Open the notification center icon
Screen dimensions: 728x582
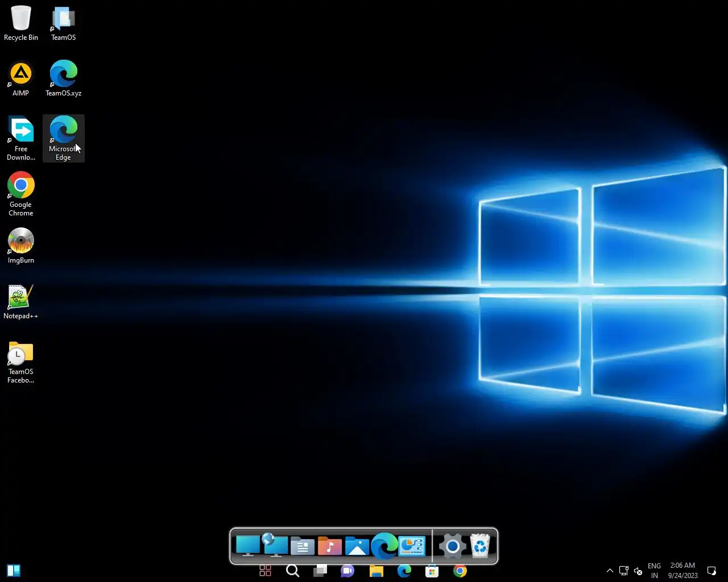coord(711,571)
